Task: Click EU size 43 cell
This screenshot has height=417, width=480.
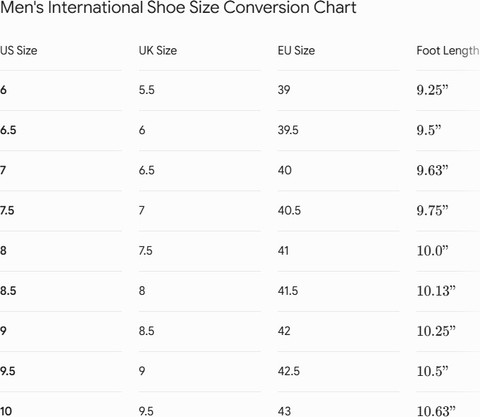Action: pos(284,411)
